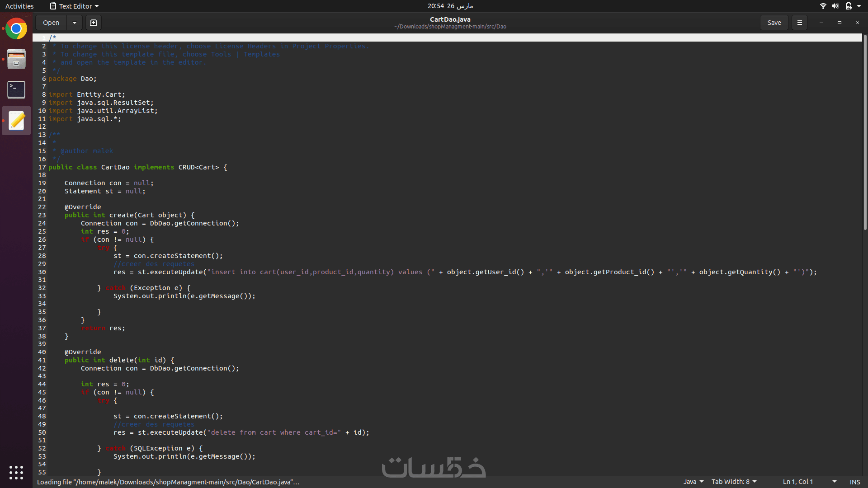Click the new document icon button
868x488 pixels.
click(x=94, y=23)
